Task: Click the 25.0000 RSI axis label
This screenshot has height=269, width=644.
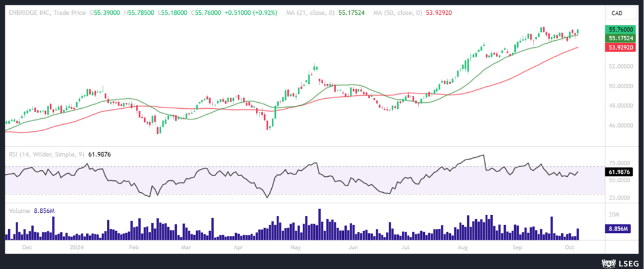Action: (x=620, y=197)
